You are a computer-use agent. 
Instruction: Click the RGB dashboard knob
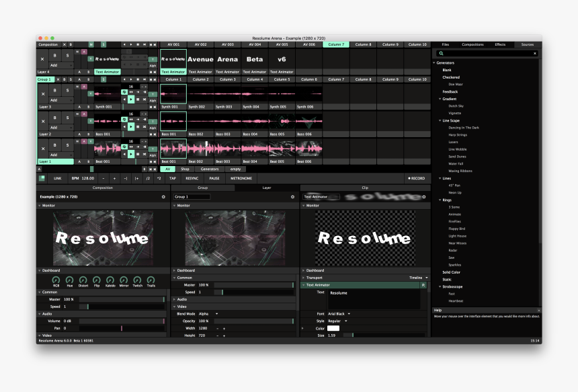(x=56, y=280)
